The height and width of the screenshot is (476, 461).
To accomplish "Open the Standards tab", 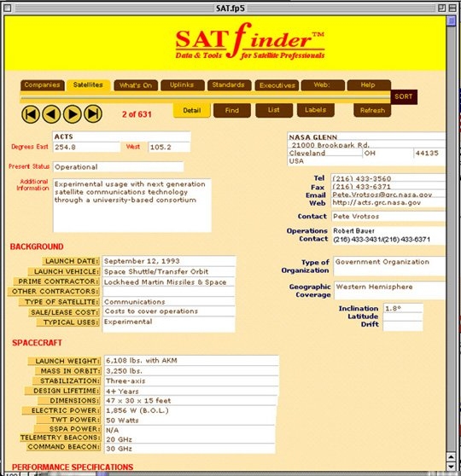I will (x=229, y=85).
